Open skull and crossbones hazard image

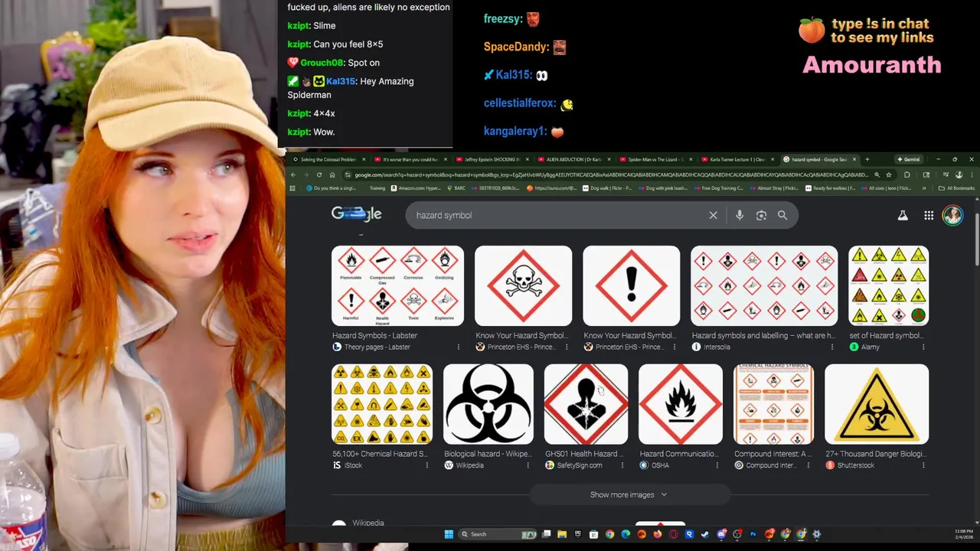pos(523,285)
